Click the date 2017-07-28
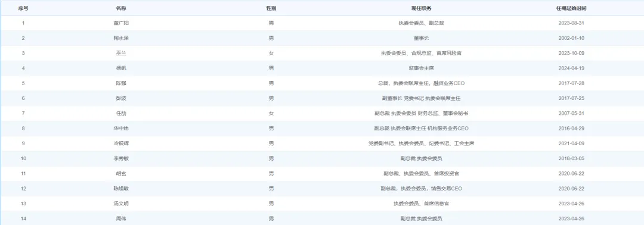The height and width of the screenshot is (225, 644). point(571,83)
